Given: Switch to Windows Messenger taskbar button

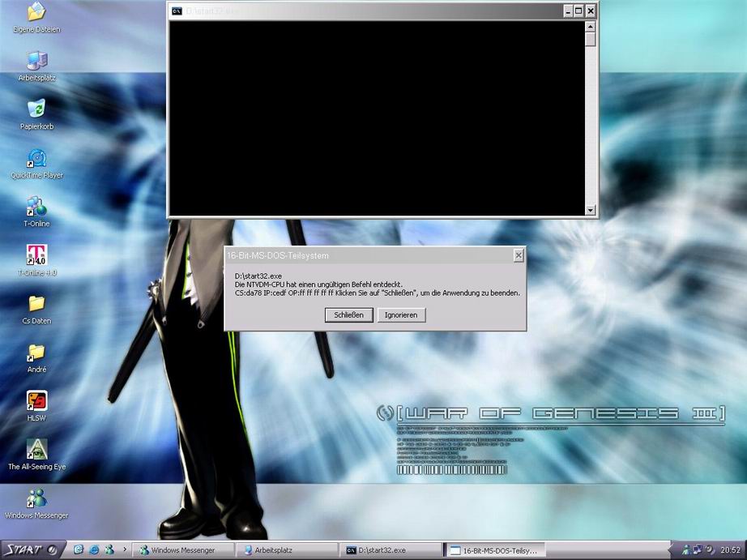Looking at the screenshot, I should [182, 550].
